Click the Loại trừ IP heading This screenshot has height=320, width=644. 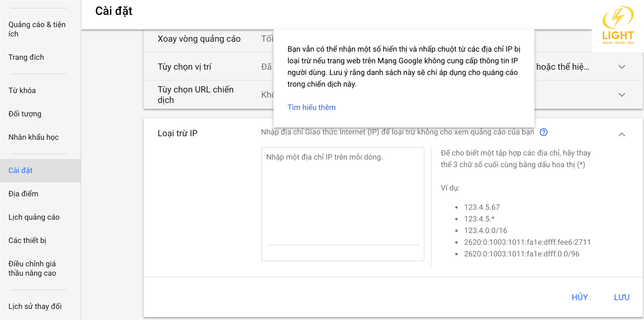coord(177,133)
